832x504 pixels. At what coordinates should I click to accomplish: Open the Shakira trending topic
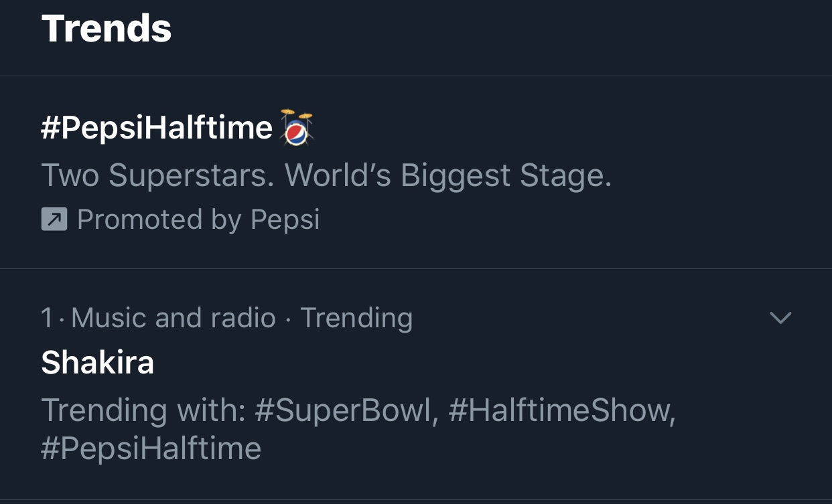(98, 362)
